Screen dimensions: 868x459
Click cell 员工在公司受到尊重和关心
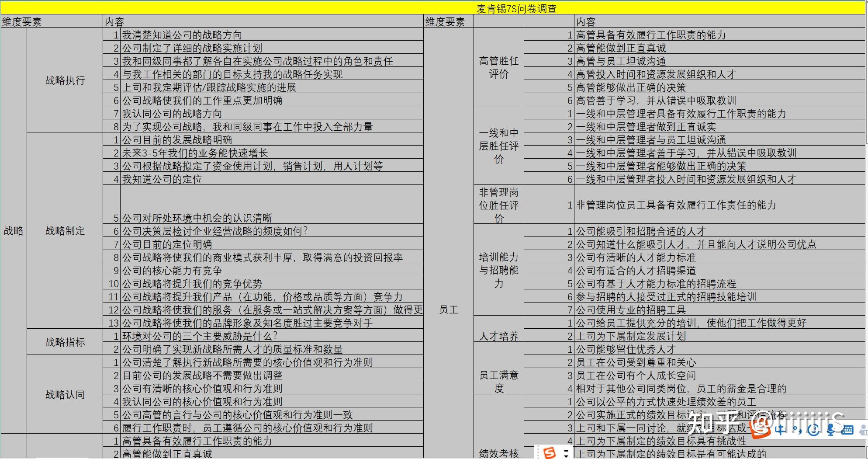pos(720,362)
